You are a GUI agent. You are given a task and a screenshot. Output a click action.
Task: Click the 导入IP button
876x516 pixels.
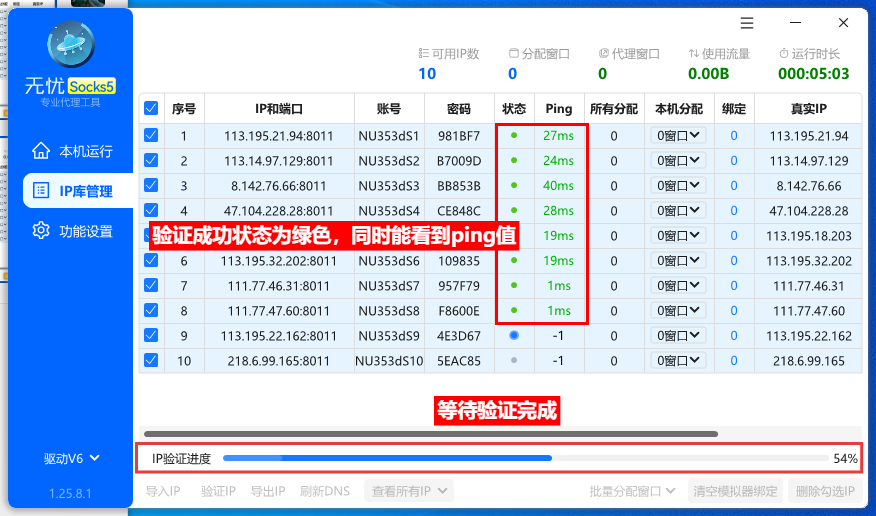163,491
